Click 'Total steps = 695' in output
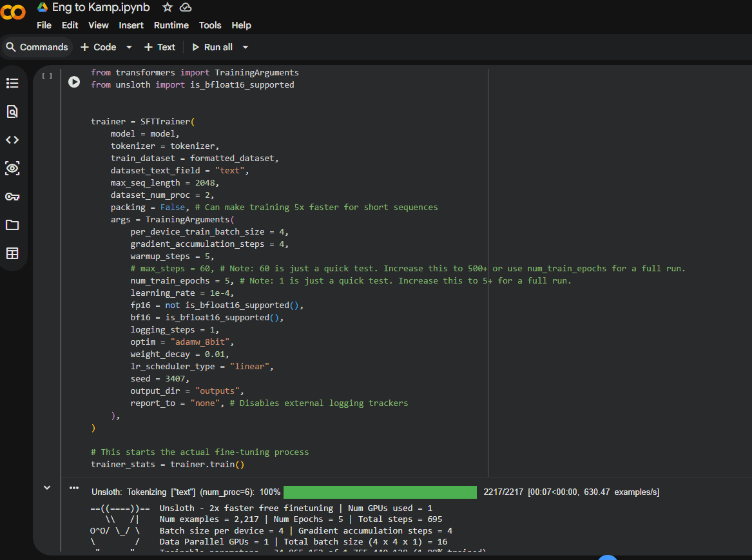The image size is (752, 560). point(400,519)
